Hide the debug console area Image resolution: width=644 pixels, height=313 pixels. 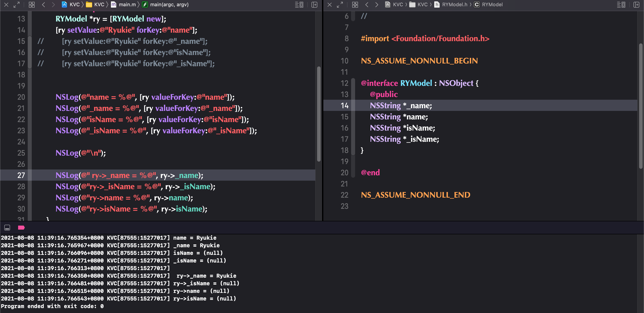pyautogui.click(x=7, y=228)
